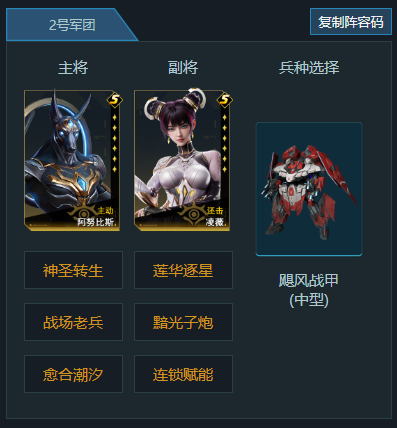Choose the 战场老兵 skill slot

tap(73, 322)
